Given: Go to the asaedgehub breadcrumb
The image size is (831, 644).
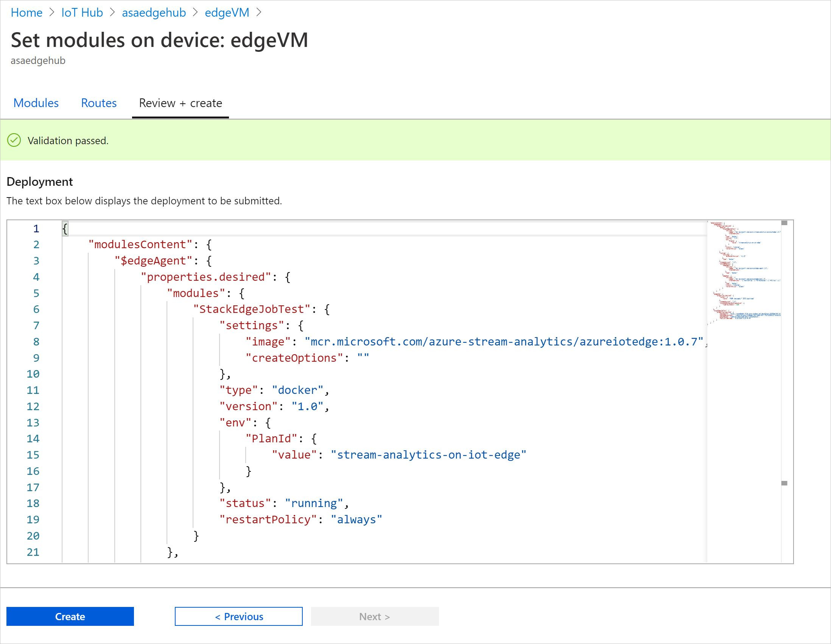Looking at the screenshot, I should 154,12.
